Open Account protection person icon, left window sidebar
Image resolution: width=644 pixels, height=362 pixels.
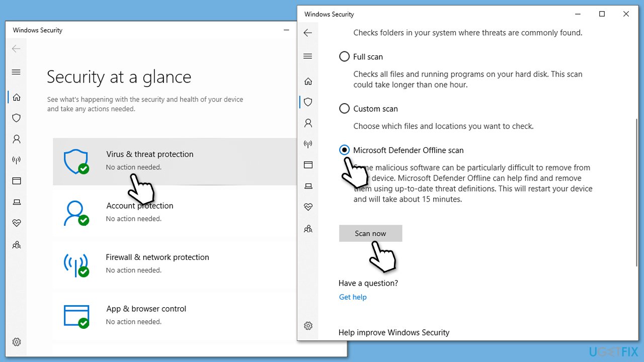(x=17, y=139)
